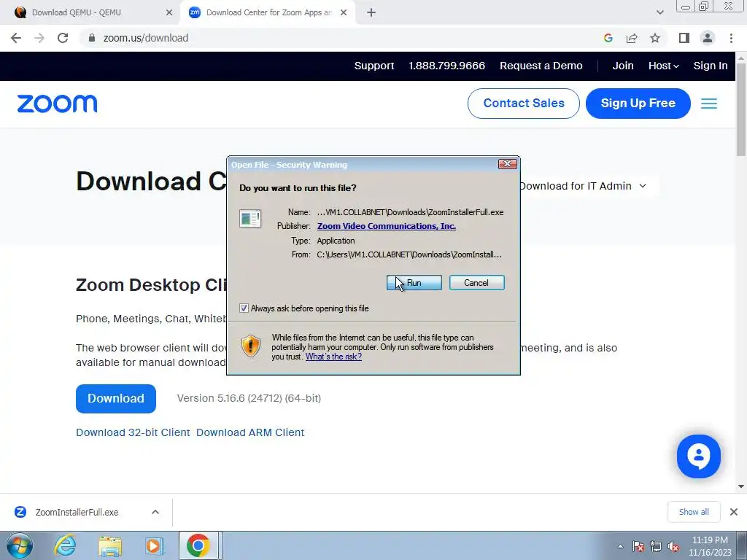Open Action Center flag icon
The height and width of the screenshot is (560, 747).
click(638, 546)
